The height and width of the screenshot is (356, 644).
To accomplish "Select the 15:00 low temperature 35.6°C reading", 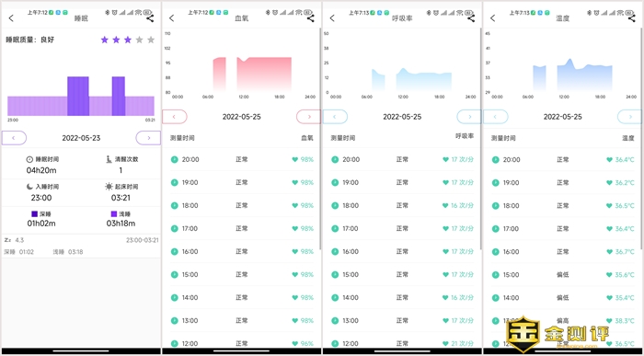I will click(x=563, y=274).
